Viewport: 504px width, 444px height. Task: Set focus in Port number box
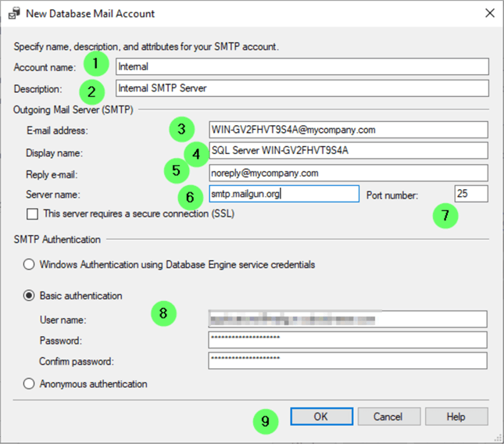point(471,194)
